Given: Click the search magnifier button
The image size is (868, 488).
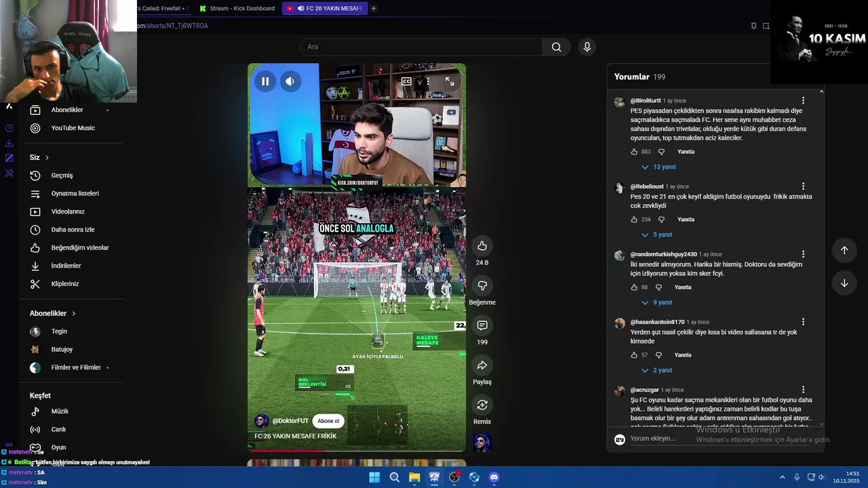Looking at the screenshot, I should pyautogui.click(x=556, y=47).
